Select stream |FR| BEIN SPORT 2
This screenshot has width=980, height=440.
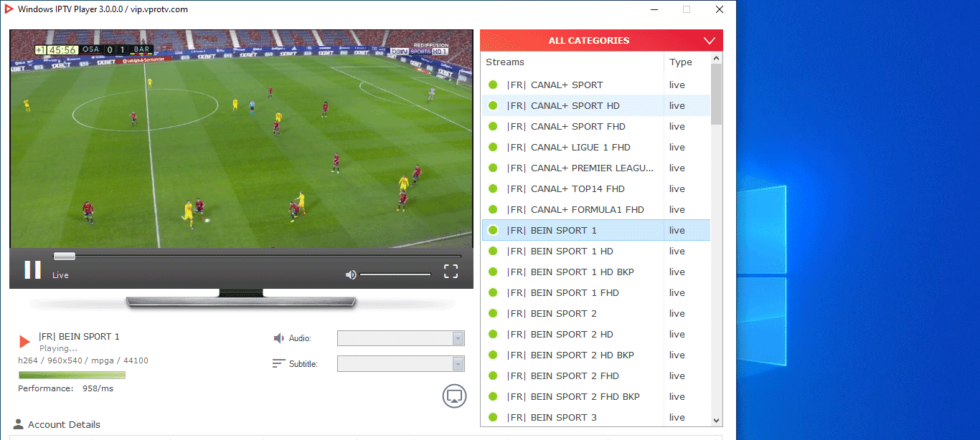click(595, 313)
